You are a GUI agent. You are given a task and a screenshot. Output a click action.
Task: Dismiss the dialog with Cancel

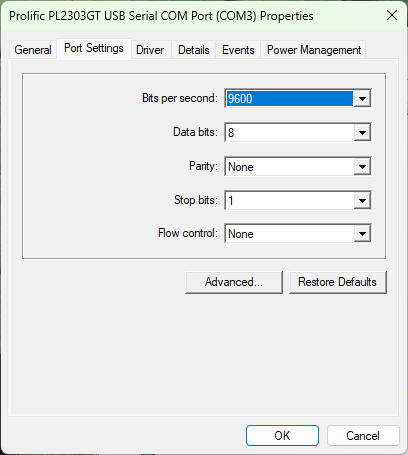click(363, 435)
